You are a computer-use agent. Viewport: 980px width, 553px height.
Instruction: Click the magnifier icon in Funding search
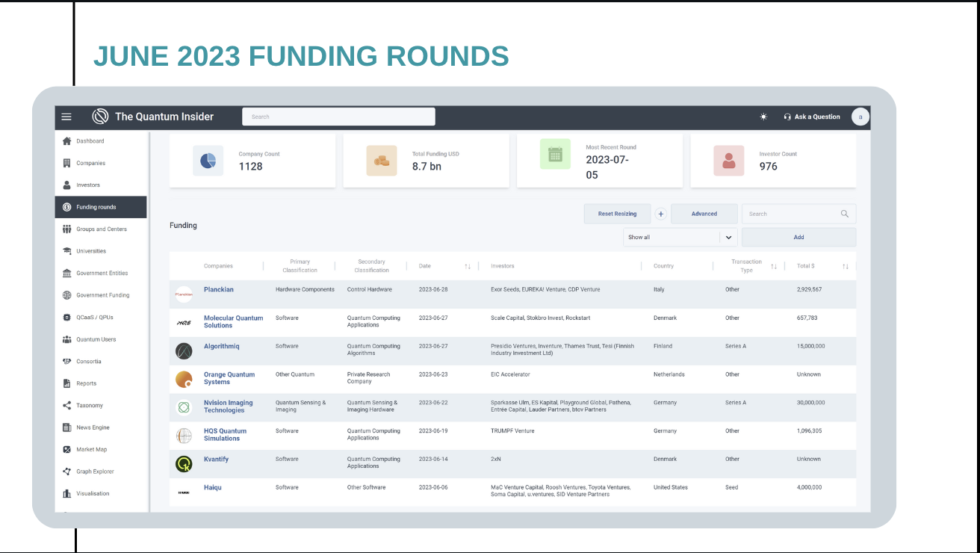[845, 214]
